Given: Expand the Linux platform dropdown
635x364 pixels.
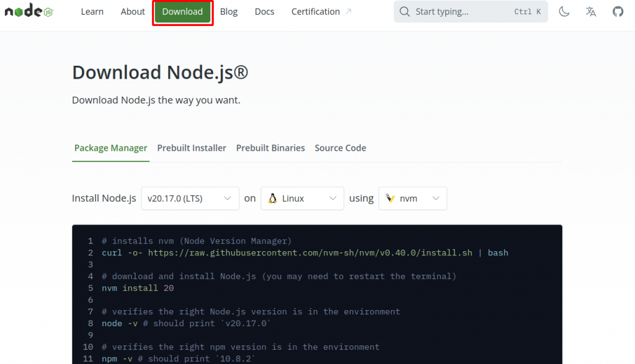Looking at the screenshot, I should click(302, 198).
